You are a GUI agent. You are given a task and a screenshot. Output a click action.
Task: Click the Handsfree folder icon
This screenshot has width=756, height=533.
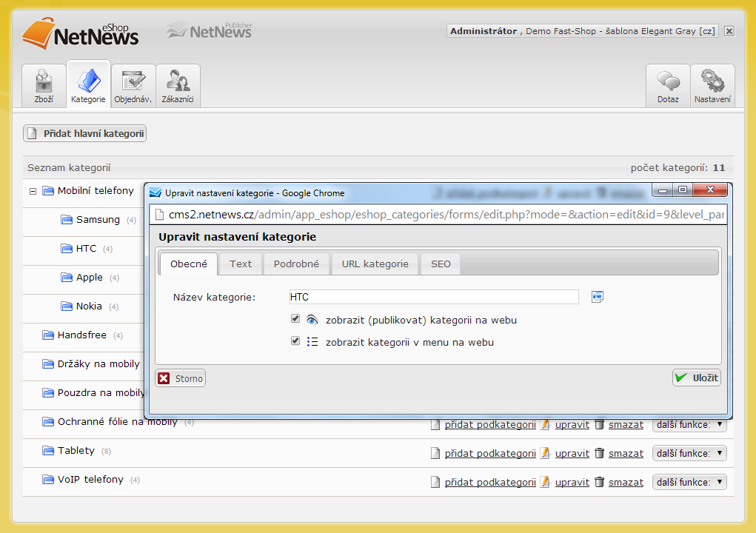(x=48, y=335)
